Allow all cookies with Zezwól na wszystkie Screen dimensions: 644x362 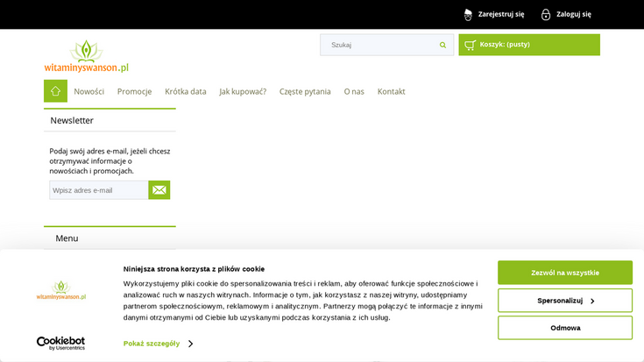pyautogui.click(x=564, y=273)
